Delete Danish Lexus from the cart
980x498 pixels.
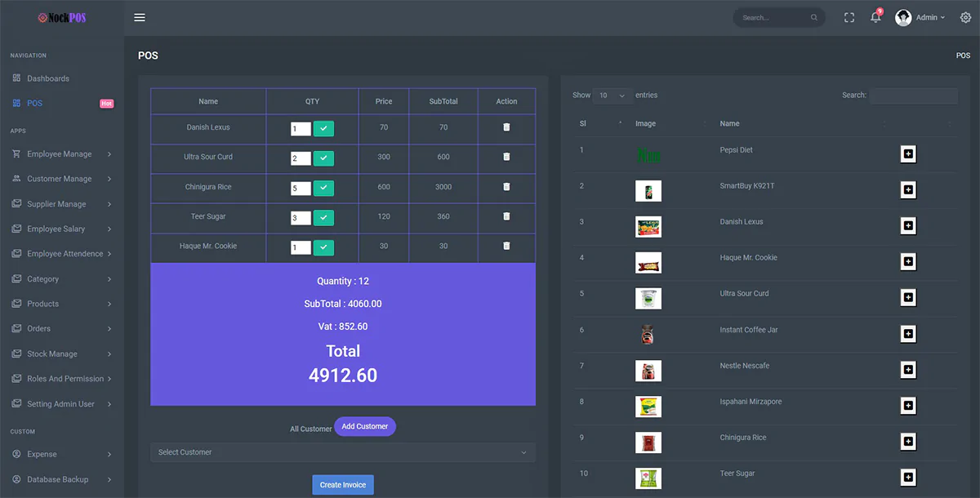(x=506, y=127)
